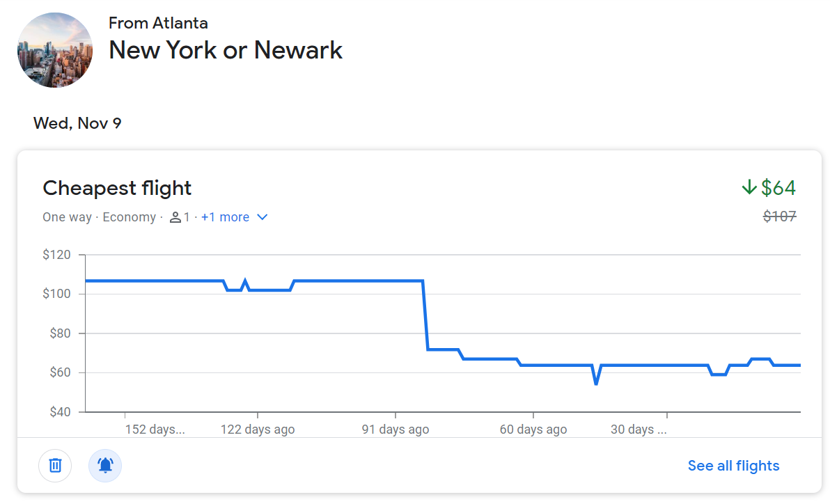Image resolution: width=830 pixels, height=504 pixels.
Task: Select the travel date Wed, Nov 9
Action: point(77,123)
